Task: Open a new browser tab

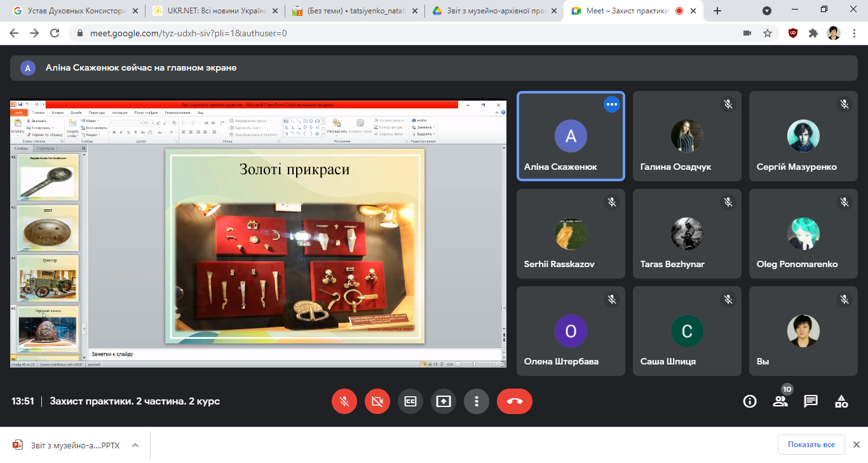Action: point(717,11)
